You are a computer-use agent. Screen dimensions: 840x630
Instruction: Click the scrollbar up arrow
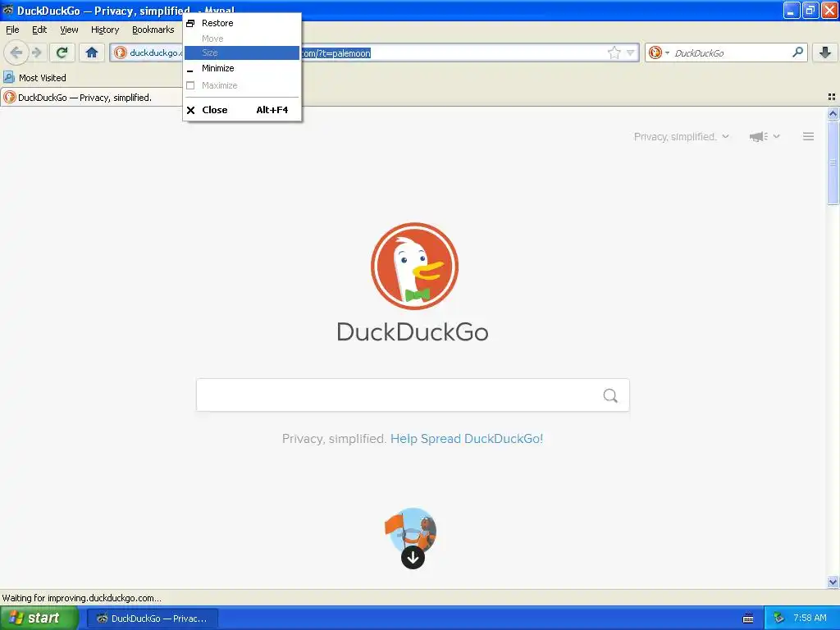833,113
